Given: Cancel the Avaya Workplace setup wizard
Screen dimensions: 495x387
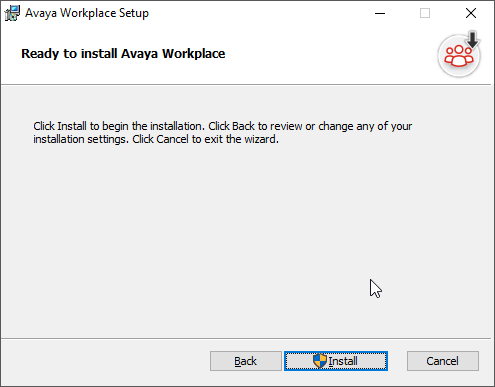Looking at the screenshot, I should 443,361.
